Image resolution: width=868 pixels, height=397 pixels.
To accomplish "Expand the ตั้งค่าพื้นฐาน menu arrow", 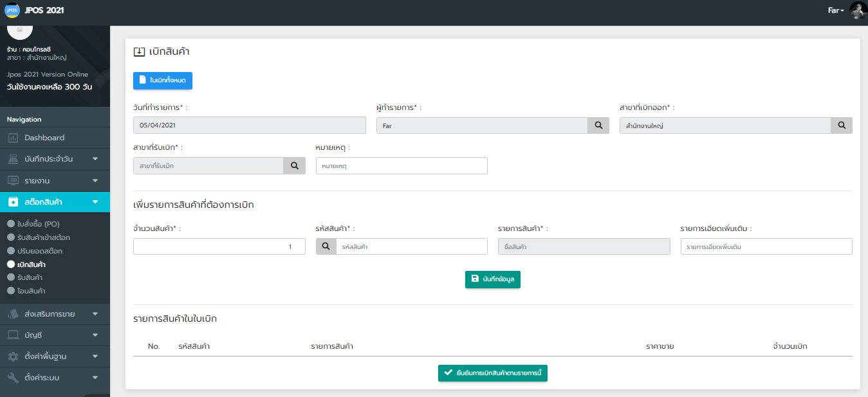I will pos(95,356).
